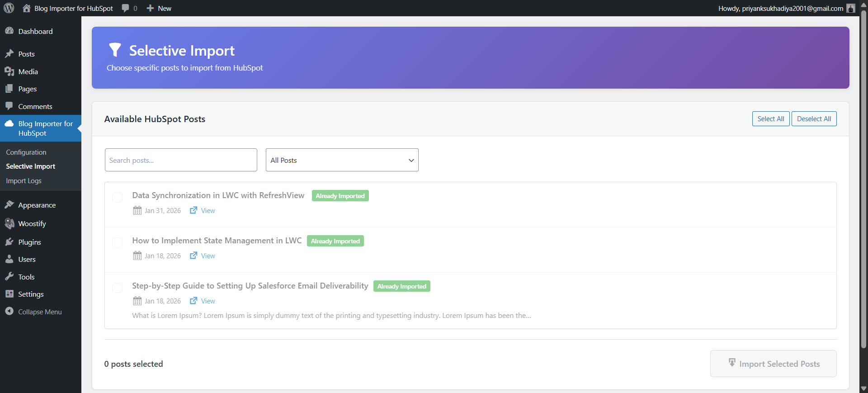Click Already Imported badge on Salesforce Email post

coord(402,286)
